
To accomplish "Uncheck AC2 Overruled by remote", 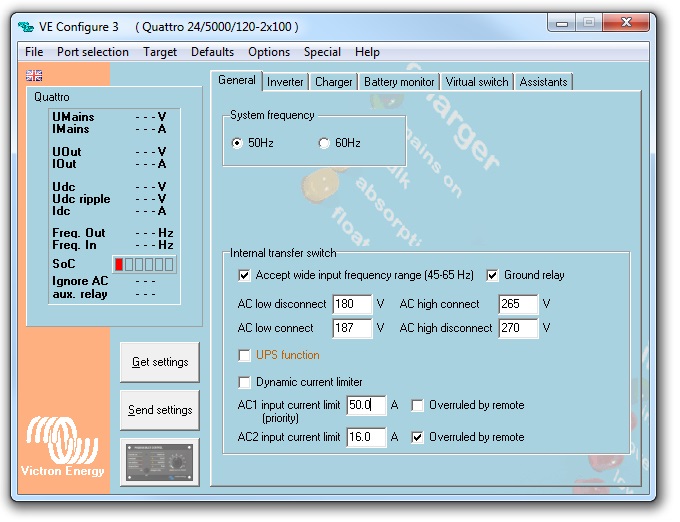I will pos(418,437).
